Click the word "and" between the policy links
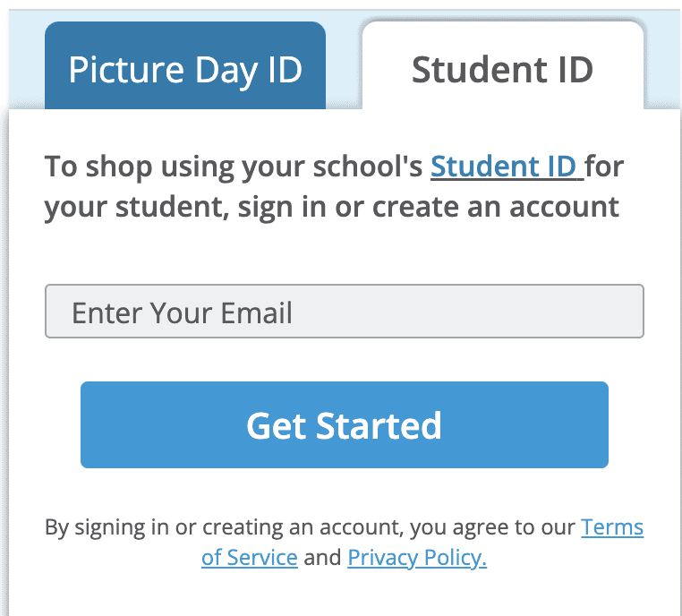This screenshot has height=616, width=682. click(322, 558)
